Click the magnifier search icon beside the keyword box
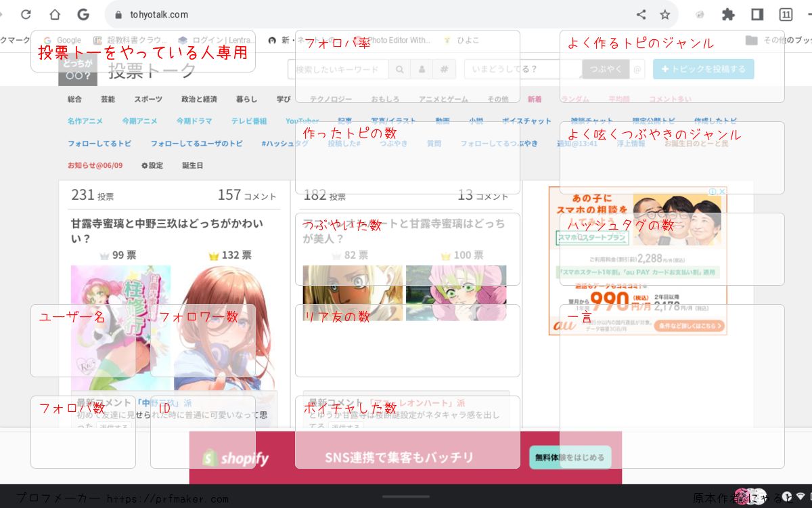 pos(399,69)
